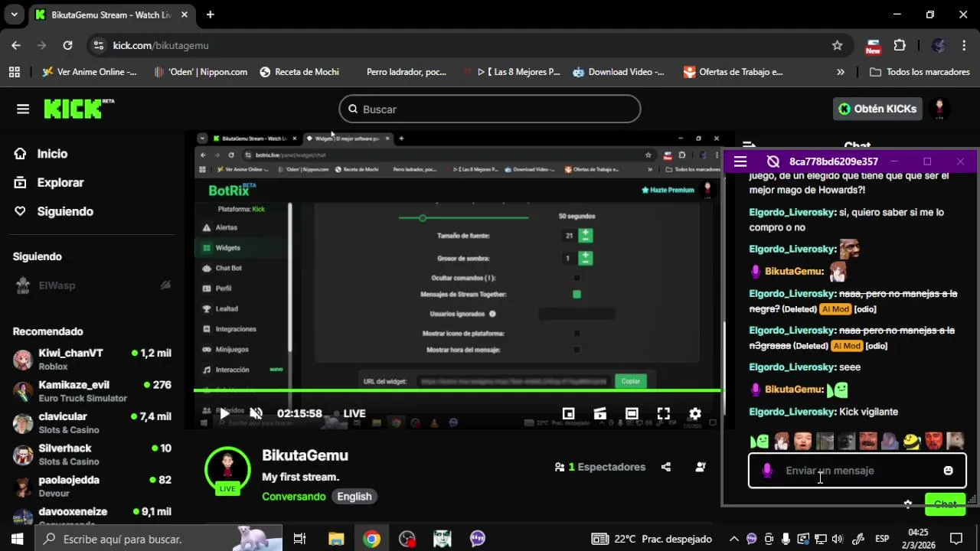Open Chrome tab search dropdown

[x=14, y=15]
